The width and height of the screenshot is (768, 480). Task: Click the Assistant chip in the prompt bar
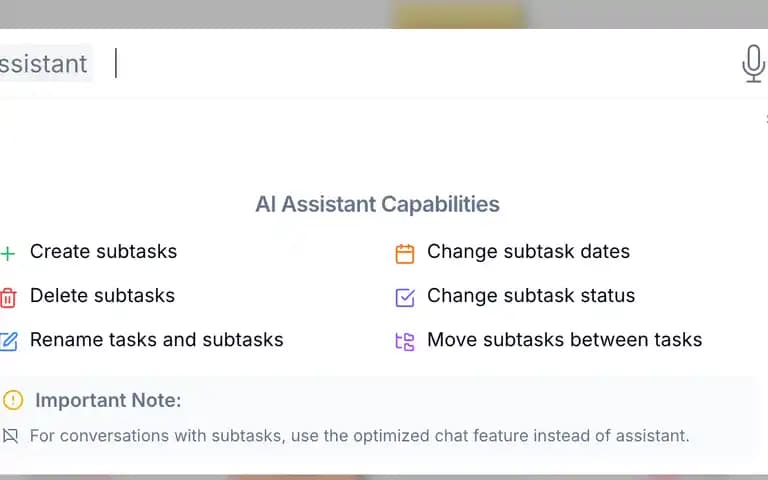[x=44, y=63]
